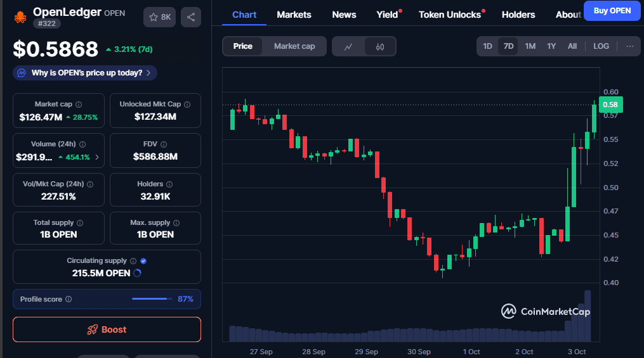Select the Price chart toggle
644x358 pixels.
[x=243, y=46]
